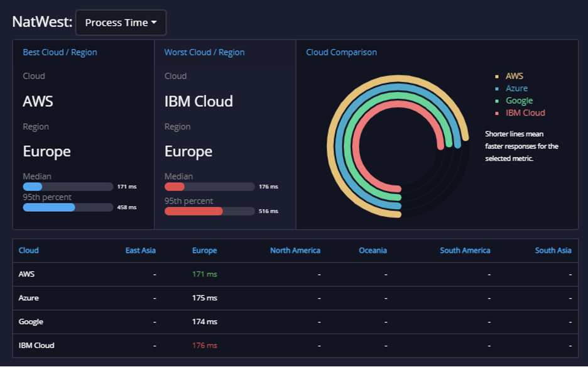The image size is (588, 367).
Task: Sort by the North America column header
Action: (x=295, y=250)
